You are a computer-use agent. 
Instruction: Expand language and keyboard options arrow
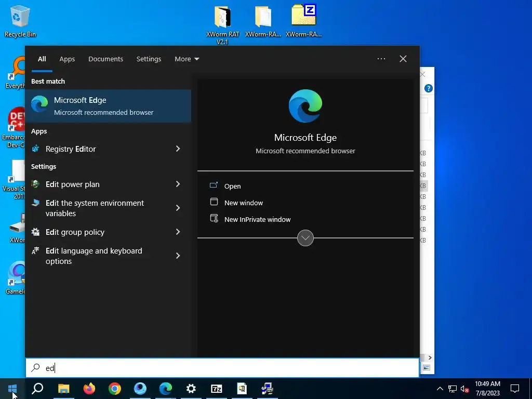click(x=178, y=256)
